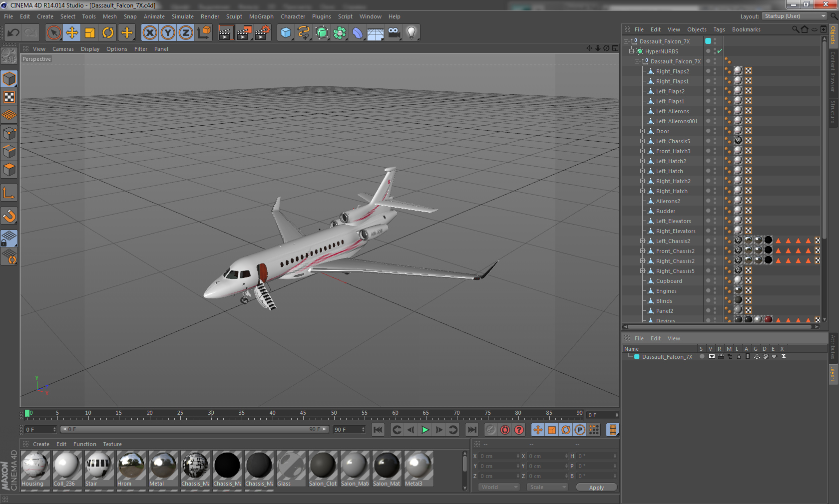Add HyperNURBS generator from toolbar
The width and height of the screenshot is (839, 504).
(322, 33)
